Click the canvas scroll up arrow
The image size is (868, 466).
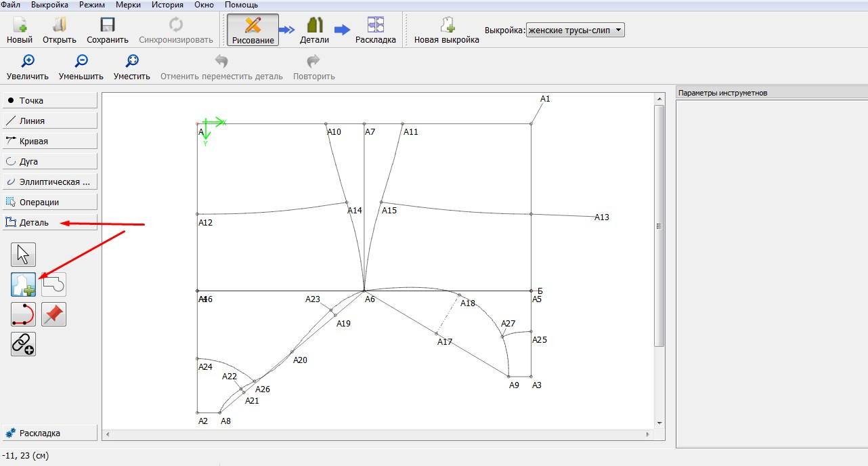pos(659,99)
